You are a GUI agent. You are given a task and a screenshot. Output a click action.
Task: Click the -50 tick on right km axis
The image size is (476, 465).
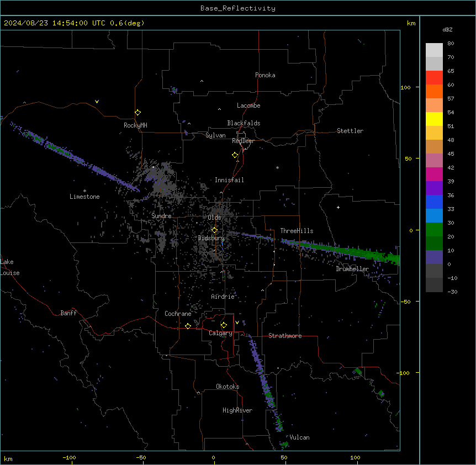coord(405,302)
